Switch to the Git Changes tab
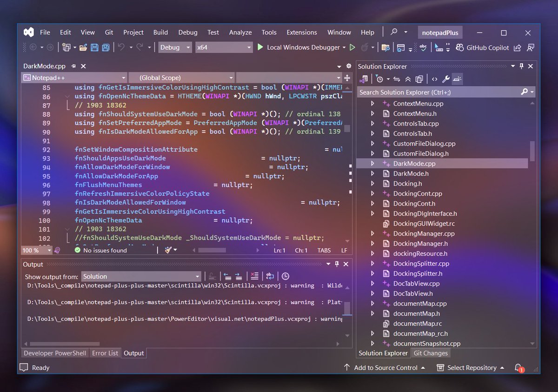This screenshot has height=392, width=558. 431,353
